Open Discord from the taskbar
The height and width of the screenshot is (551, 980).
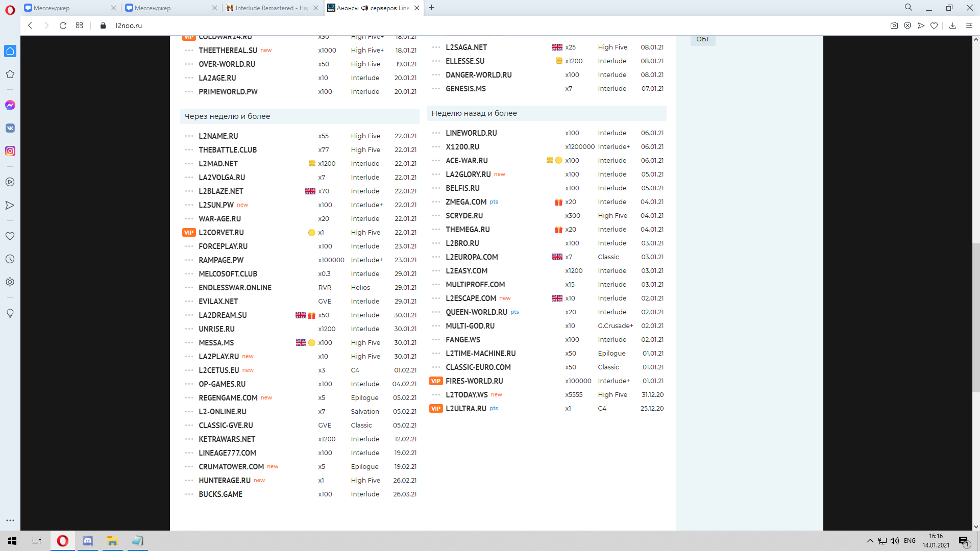tap(88, 541)
